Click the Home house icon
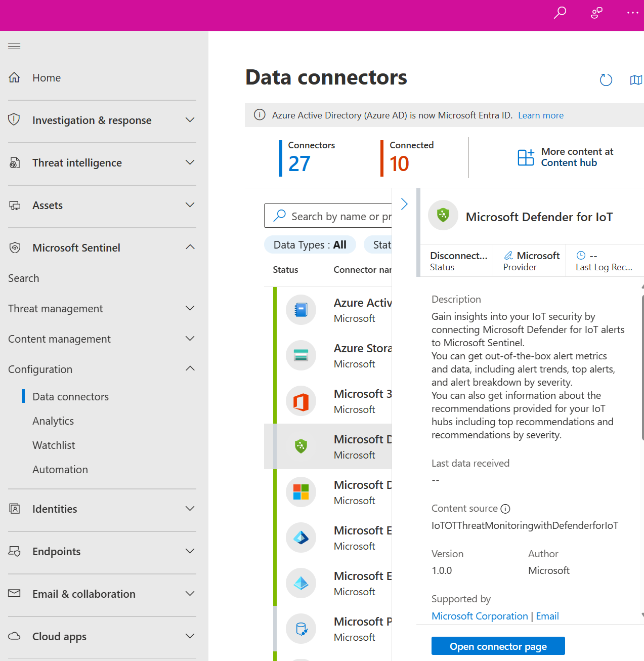 [15, 77]
